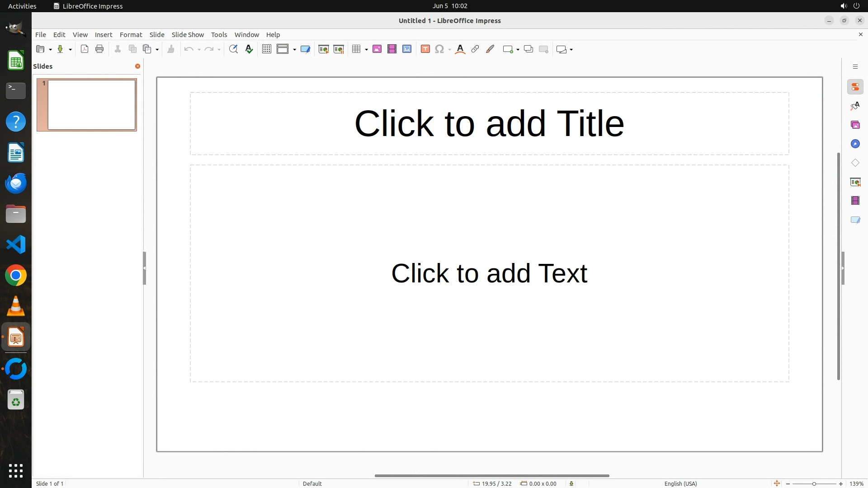Click zoom slider in status bar

(x=814, y=483)
